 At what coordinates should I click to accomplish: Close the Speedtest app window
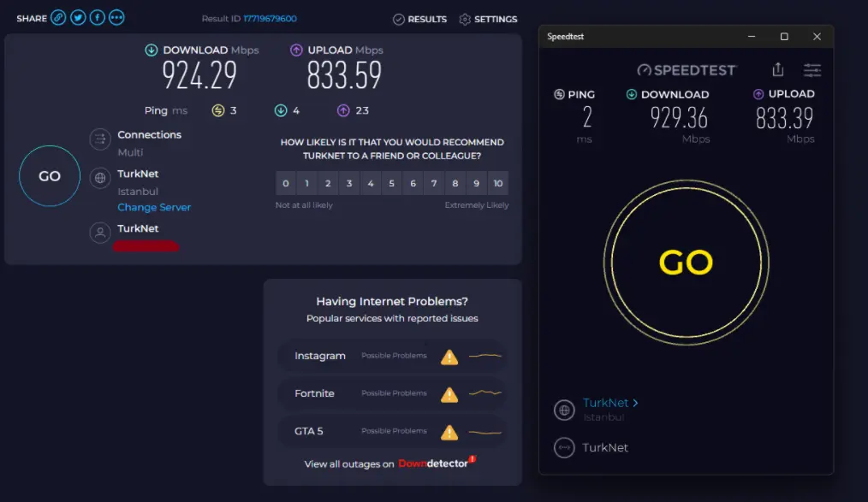817,37
